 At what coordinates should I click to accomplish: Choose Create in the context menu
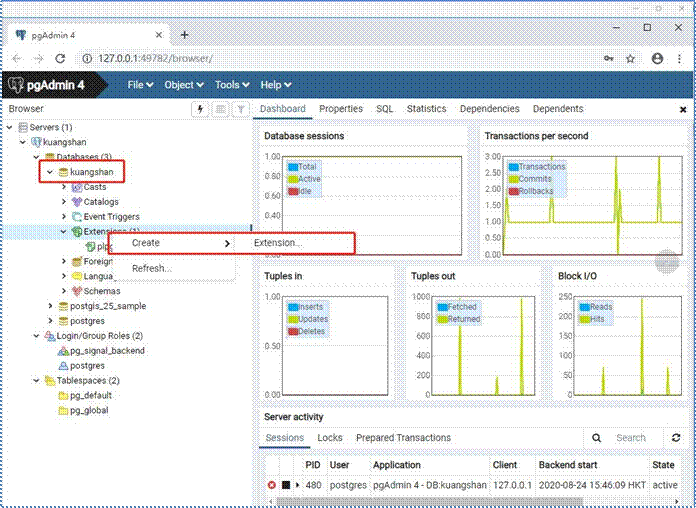point(174,243)
